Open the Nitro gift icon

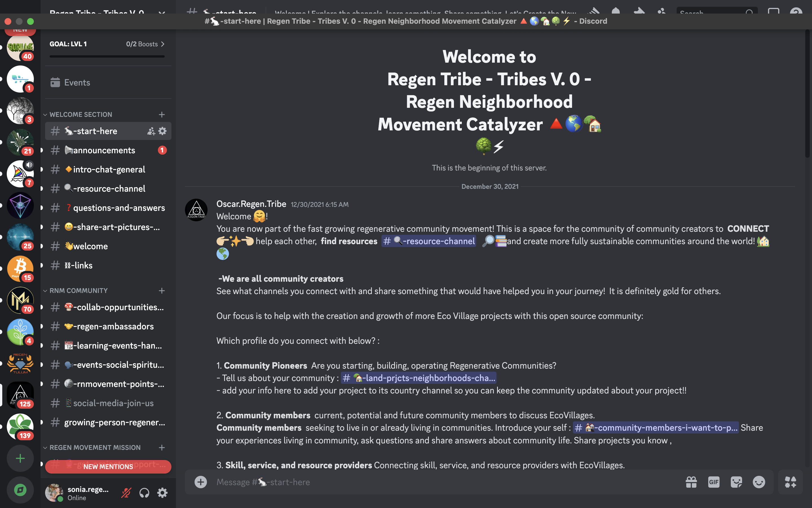pos(691,482)
